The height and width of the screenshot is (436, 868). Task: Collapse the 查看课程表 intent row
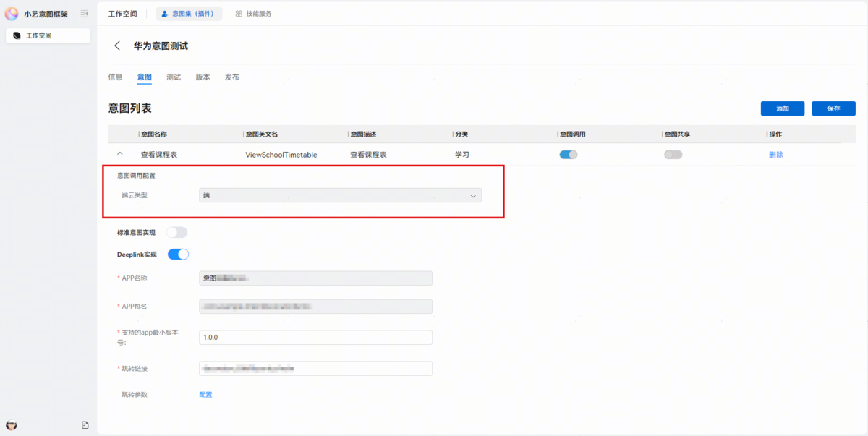(x=120, y=154)
